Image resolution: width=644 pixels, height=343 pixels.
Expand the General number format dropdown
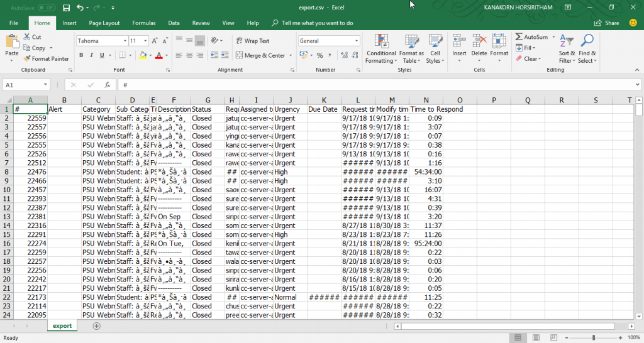point(355,41)
